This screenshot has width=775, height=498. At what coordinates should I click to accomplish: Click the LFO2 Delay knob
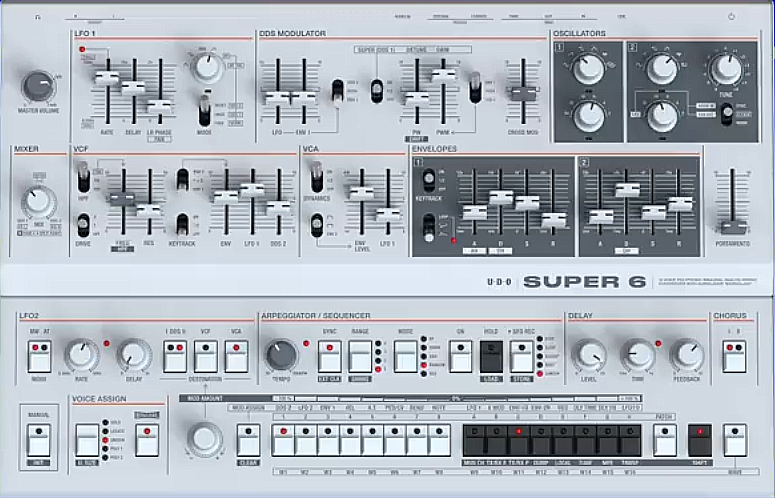pos(134,355)
